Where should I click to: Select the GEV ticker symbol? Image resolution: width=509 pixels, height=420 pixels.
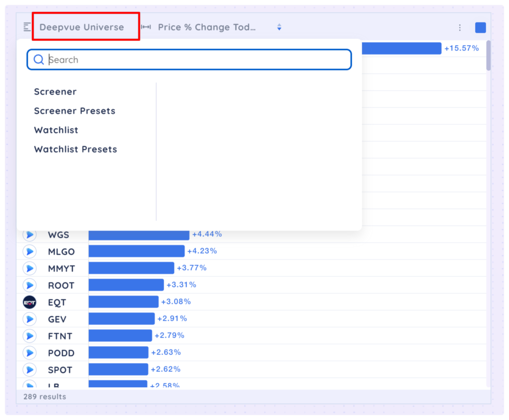point(57,320)
